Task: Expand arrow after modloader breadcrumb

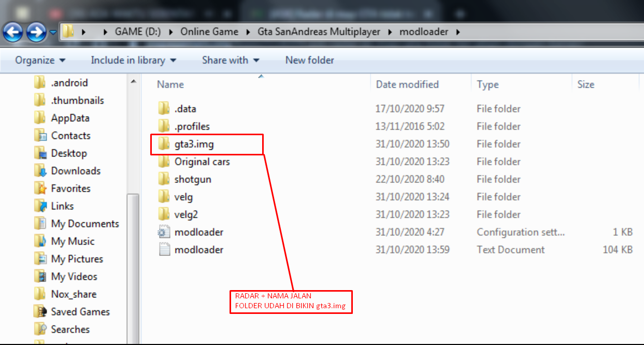Action: pos(457,32)
